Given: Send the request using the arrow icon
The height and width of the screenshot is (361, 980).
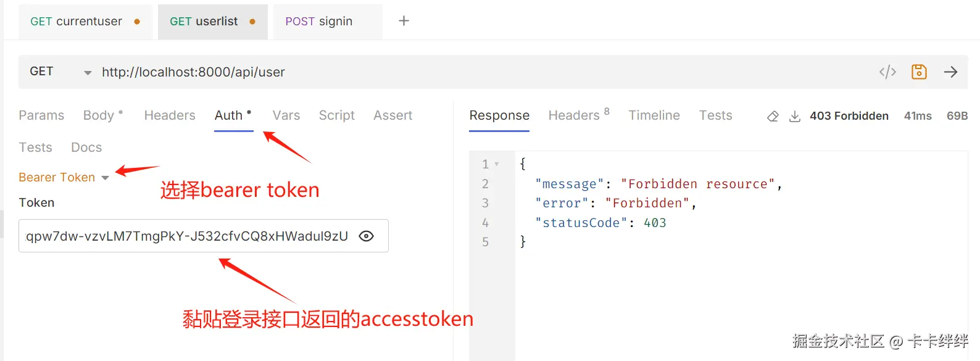Looking at the screenshot, I should click(x=950, y=72).
